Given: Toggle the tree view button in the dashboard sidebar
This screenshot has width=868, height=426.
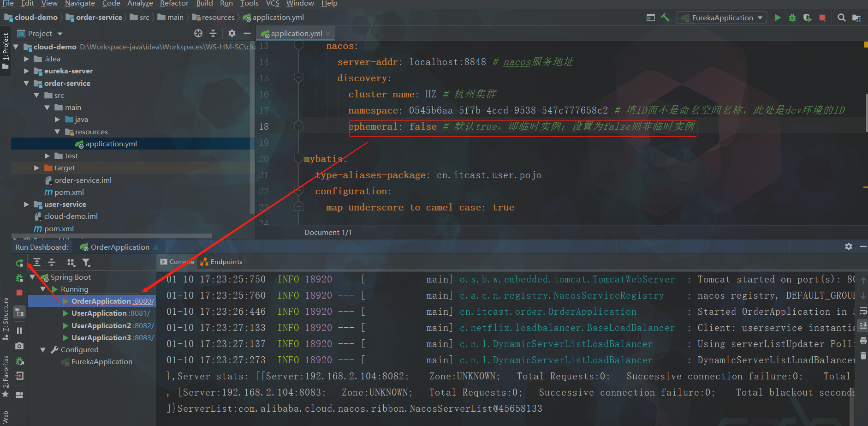Looking at the screenshot, I should pyautogui.click(x=19, y=312).
